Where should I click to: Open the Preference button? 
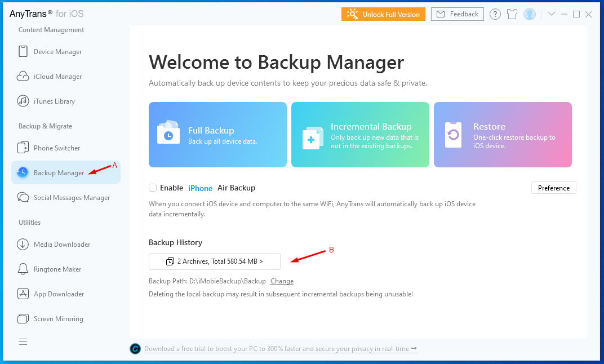point(553,188)
